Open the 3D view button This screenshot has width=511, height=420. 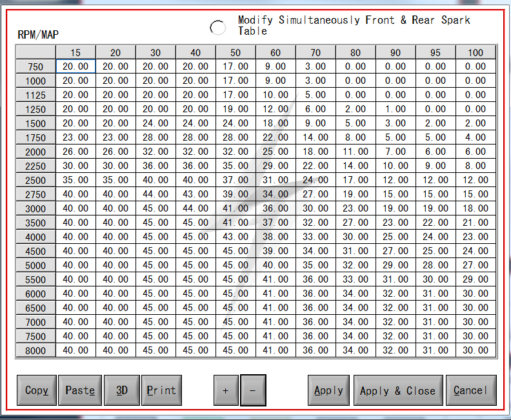click(x=122, y=390)
